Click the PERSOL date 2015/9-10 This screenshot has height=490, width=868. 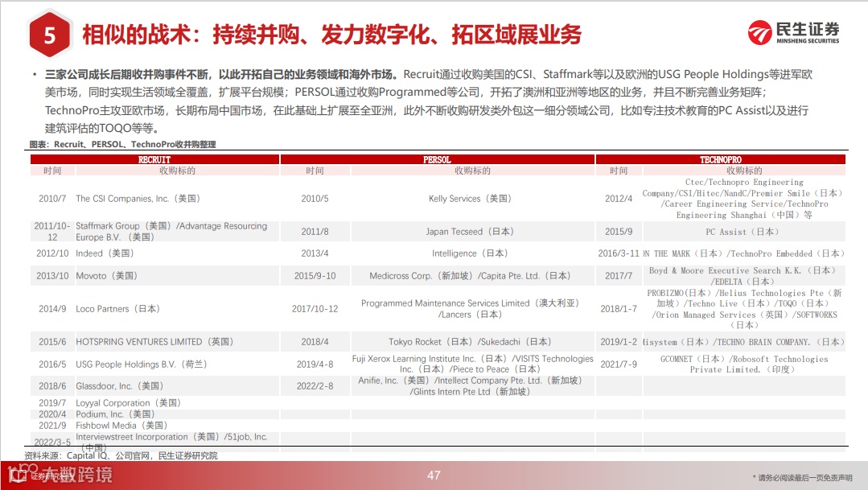pyautogui.click(x=315, y=275)
